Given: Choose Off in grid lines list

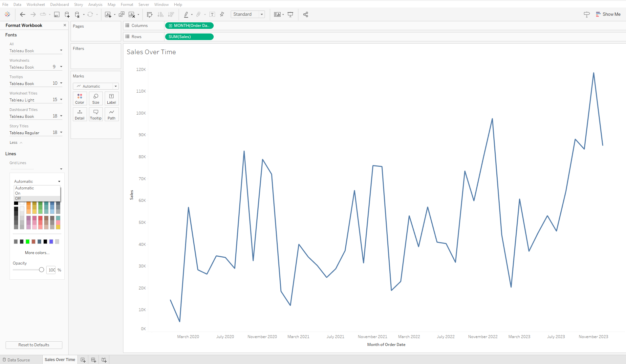Looking at the screenshot, I should tap(37, 199).
